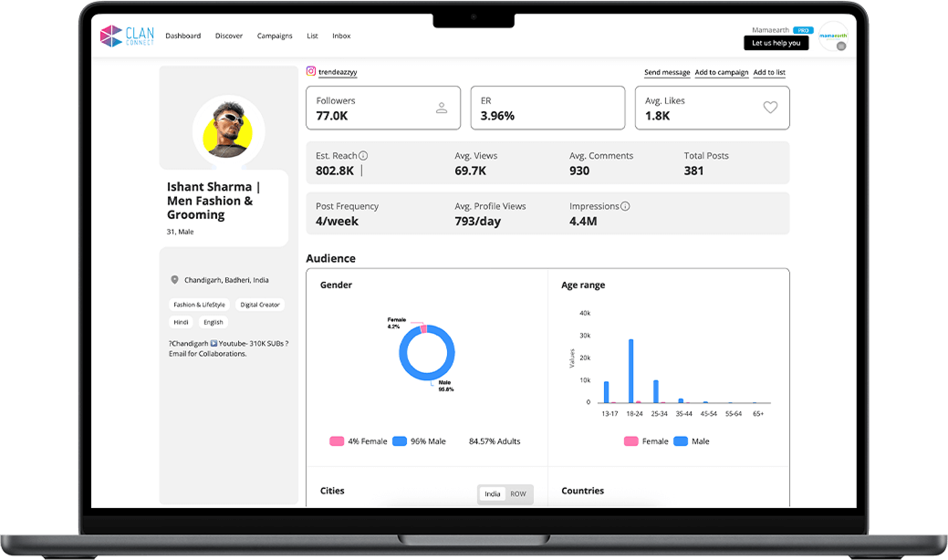This screenshot has height=560, width=948.
Task: Click the Clan Connect logo
Action: (127, 36)
